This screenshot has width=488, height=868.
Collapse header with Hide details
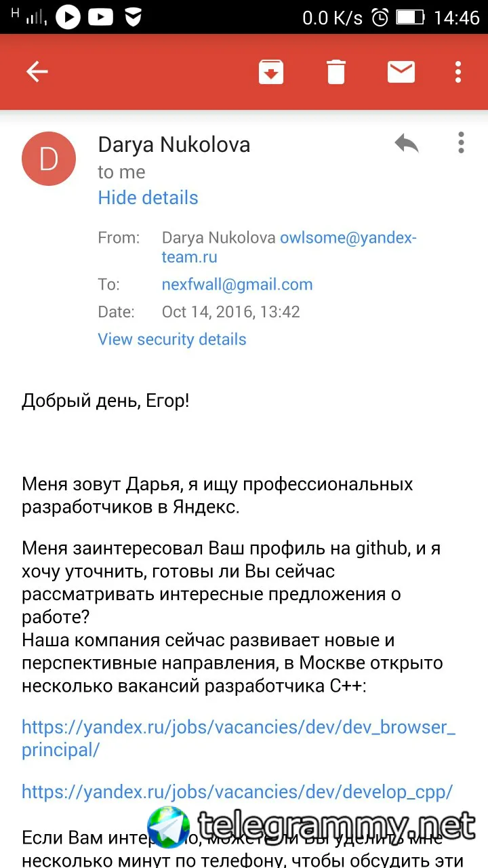[148, 198]
